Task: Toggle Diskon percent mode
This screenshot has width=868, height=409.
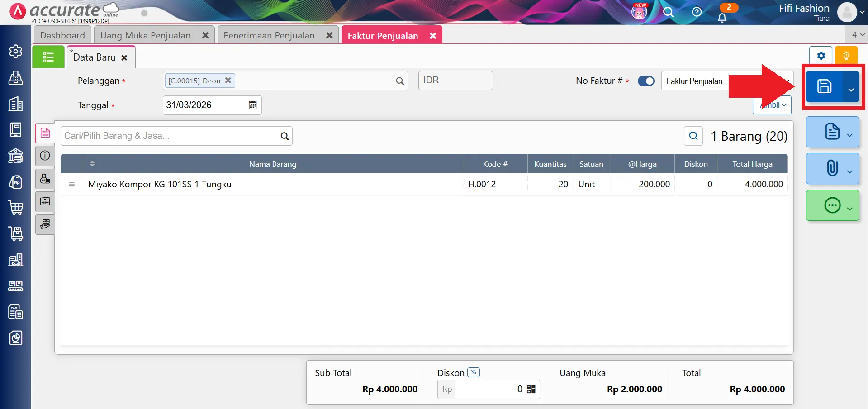Action: point(473,372)
